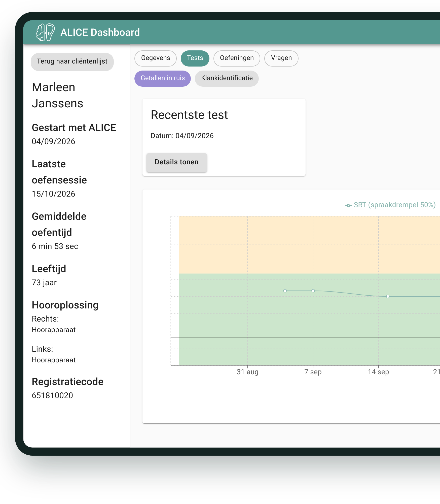
Task: Click the SRT legend marker icon
Action: (348, 205)
